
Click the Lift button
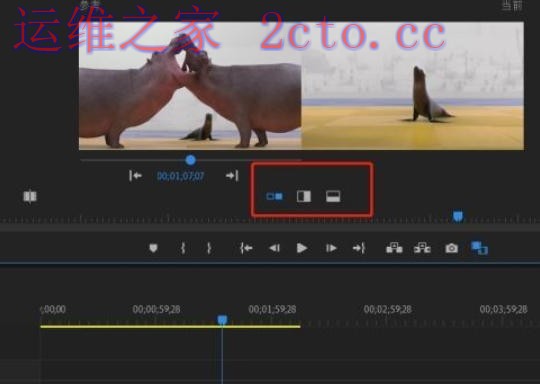point(394,248)
